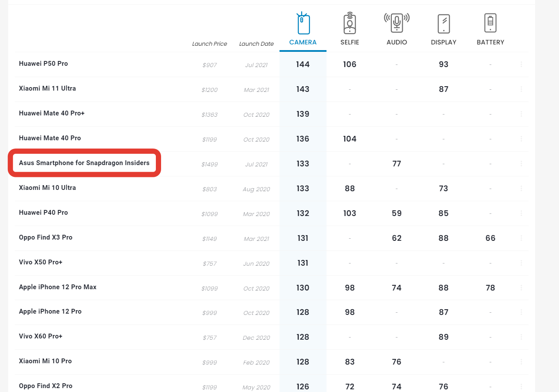Viewport: 559px width, 392px height.
Task: Open the Vivo X60 Pro+ link
Action: (x=40, y=336)
